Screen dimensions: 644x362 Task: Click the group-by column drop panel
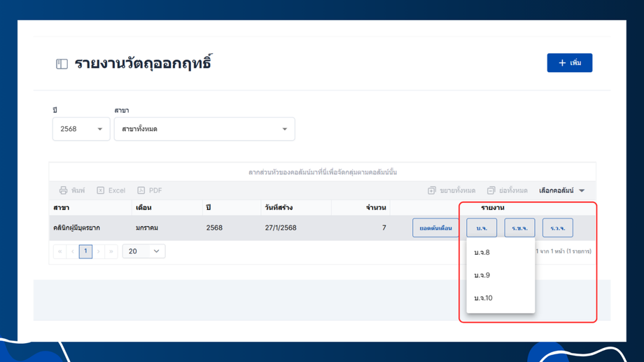(323, 172)
